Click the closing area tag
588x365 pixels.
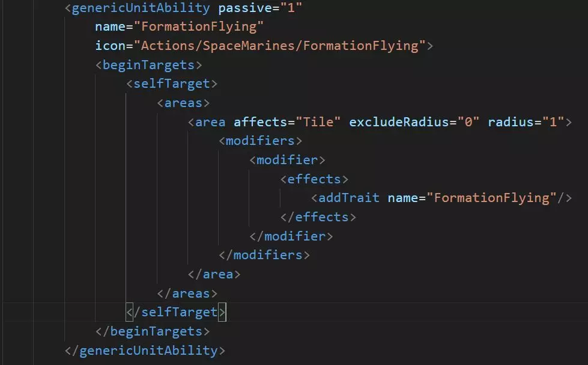pyautogui.click(x=214, y=274)
